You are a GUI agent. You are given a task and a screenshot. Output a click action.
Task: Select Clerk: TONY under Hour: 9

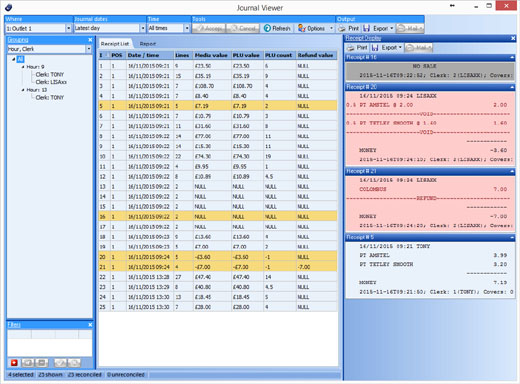[50, 74]
